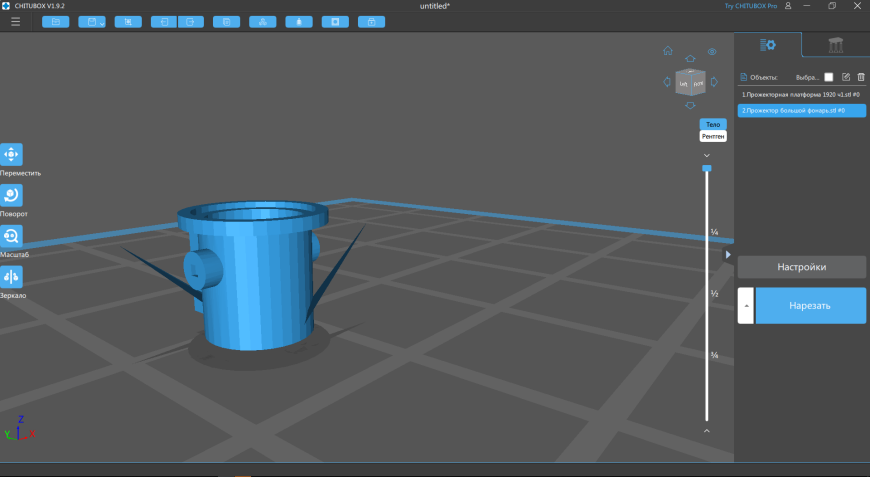Toggle the select-all objects checkbox
The image size is (870, 477).
tap(828, 77)
